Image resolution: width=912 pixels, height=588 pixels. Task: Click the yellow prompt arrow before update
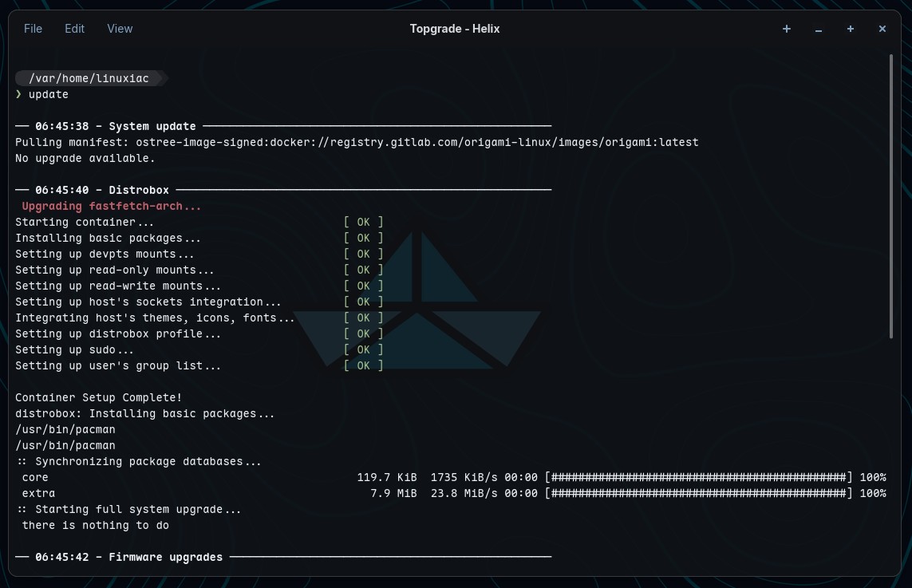tap(19, 94)
